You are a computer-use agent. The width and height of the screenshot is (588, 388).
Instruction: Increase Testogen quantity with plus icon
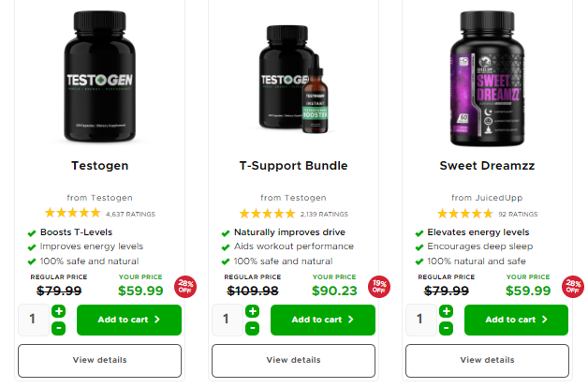click(x=58, y=311)
